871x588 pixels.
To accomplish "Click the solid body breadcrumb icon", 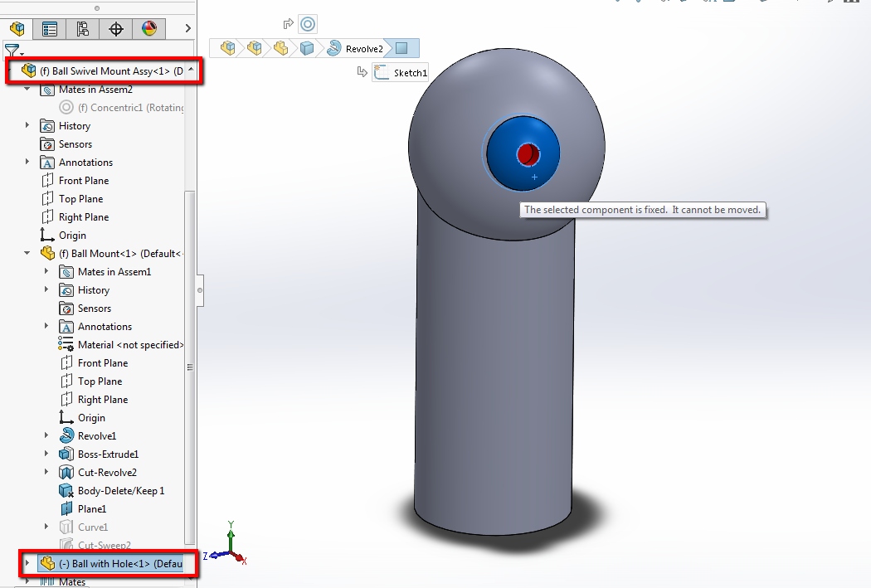I will pyautogui.click(x=307, y=48).
